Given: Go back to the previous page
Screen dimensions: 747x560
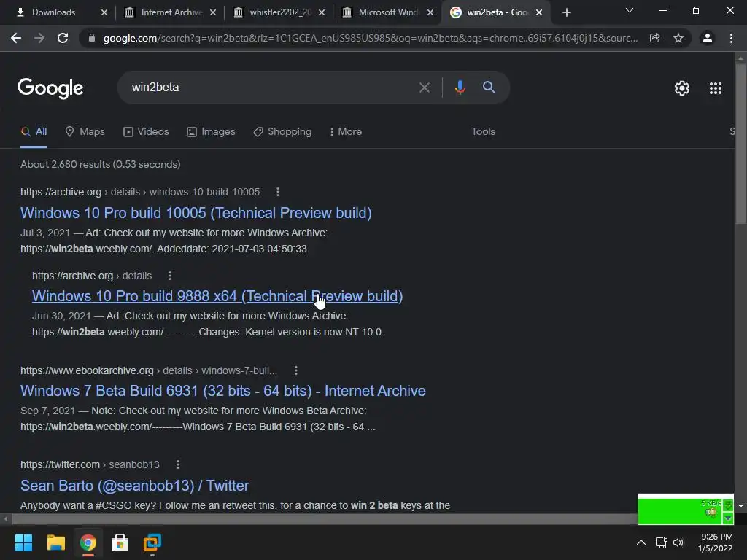Looking at the screenshot, I should 16,38.
